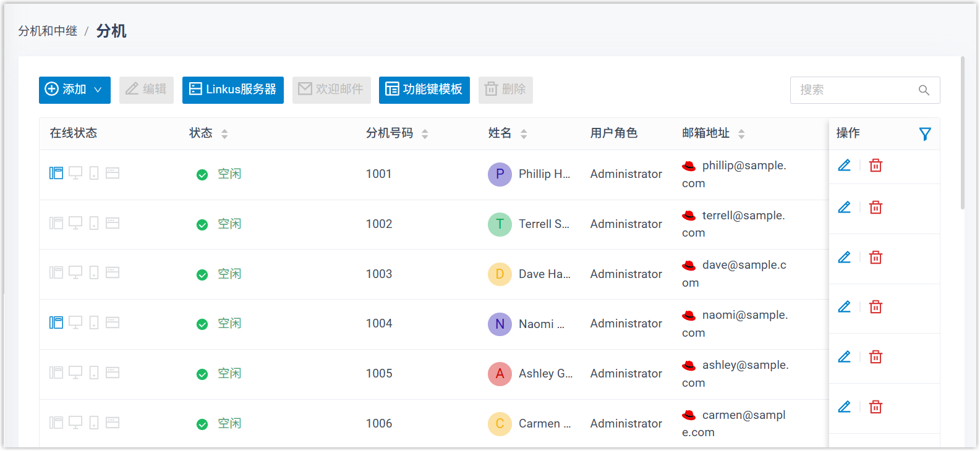Sort by 邮箱地址 column
Viewport: 980px width, 451px height.
741,134
